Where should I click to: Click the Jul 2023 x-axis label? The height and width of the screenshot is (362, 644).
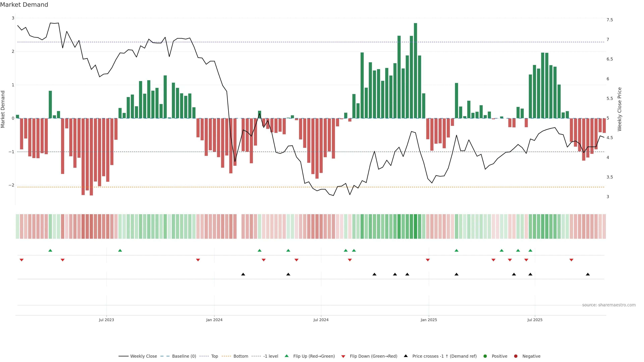point(106,320)
